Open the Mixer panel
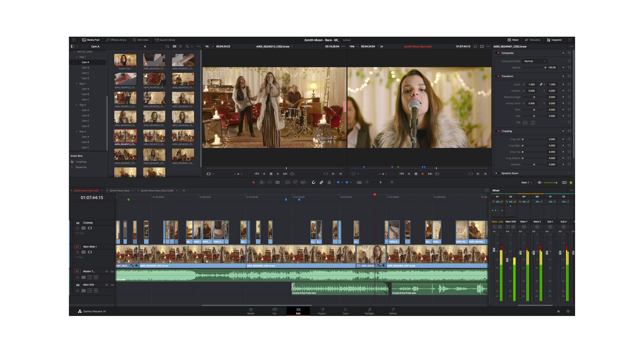644x352 pixels. coord(513,40)
